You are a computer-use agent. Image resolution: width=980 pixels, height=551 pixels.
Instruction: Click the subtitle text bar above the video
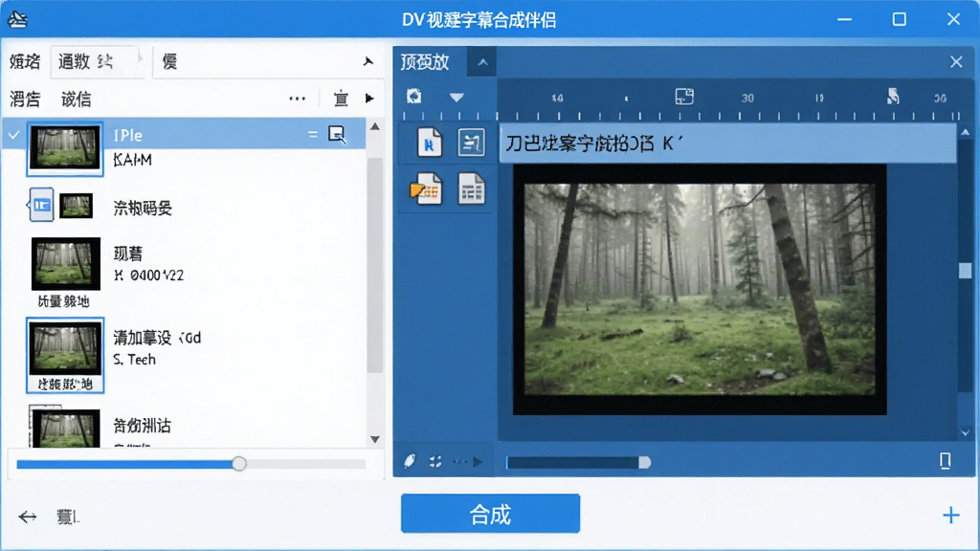coord(727,143)
